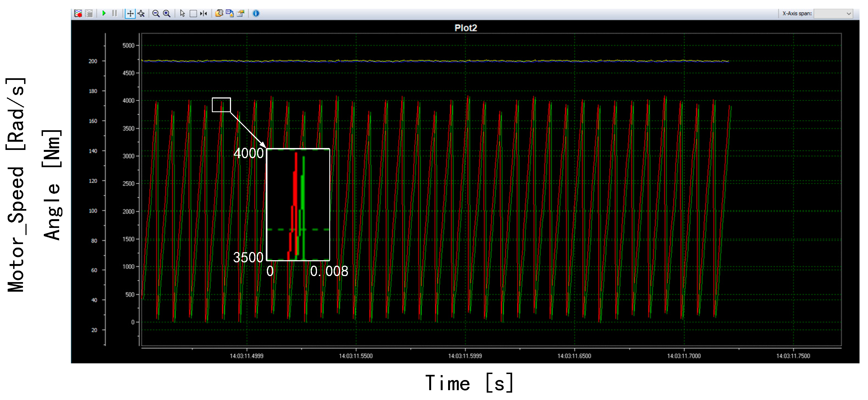Click the zoom out magnifier
This screenshot has width=868, height=400.
click(156, 13)
